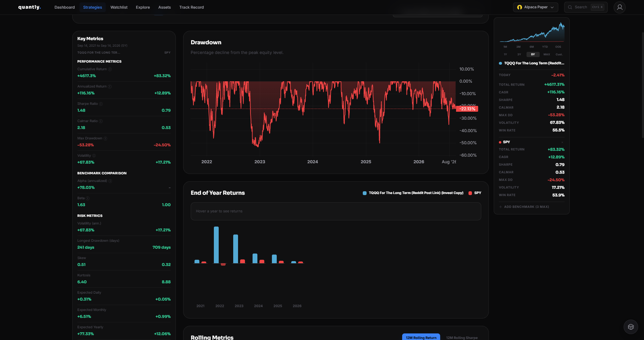Navigate to Assets

point(164,7)
